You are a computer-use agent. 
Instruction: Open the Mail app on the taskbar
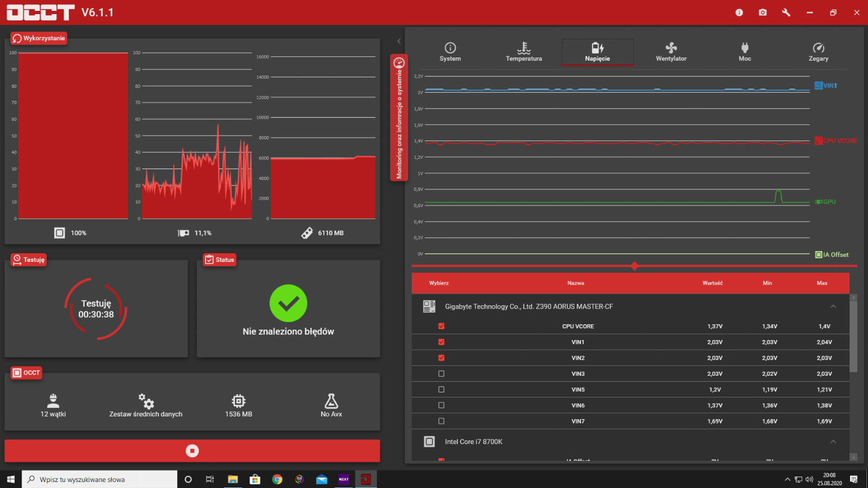[x=322, y=479]
